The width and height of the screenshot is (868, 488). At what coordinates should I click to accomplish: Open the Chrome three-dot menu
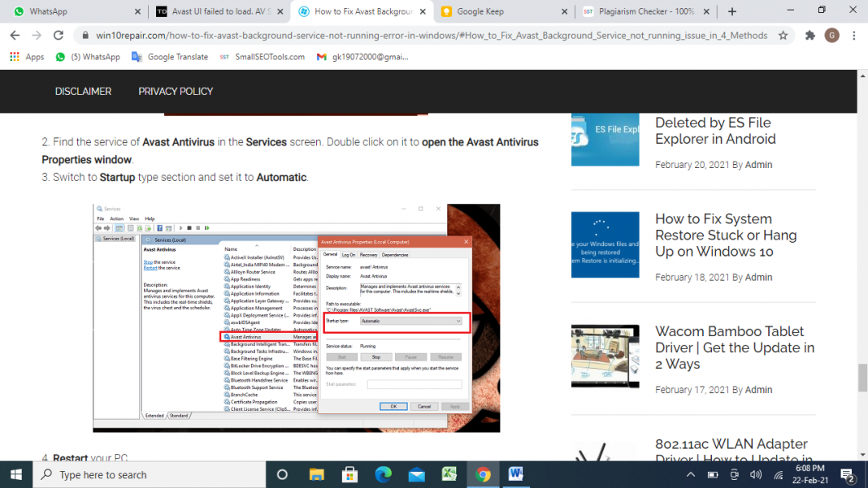coord(854,36)
